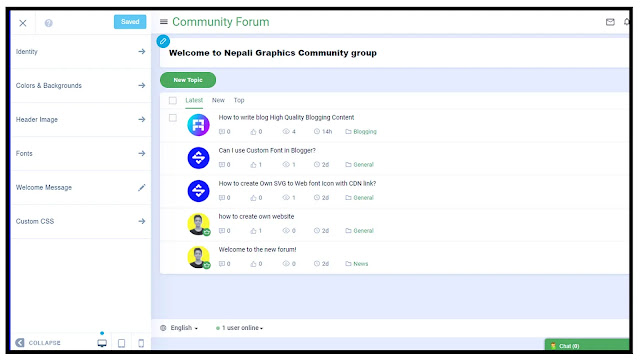The image size is (640, 360).
Task: Click the comment icon on the Custom Font topic
Action: click(x=222, y=164)
